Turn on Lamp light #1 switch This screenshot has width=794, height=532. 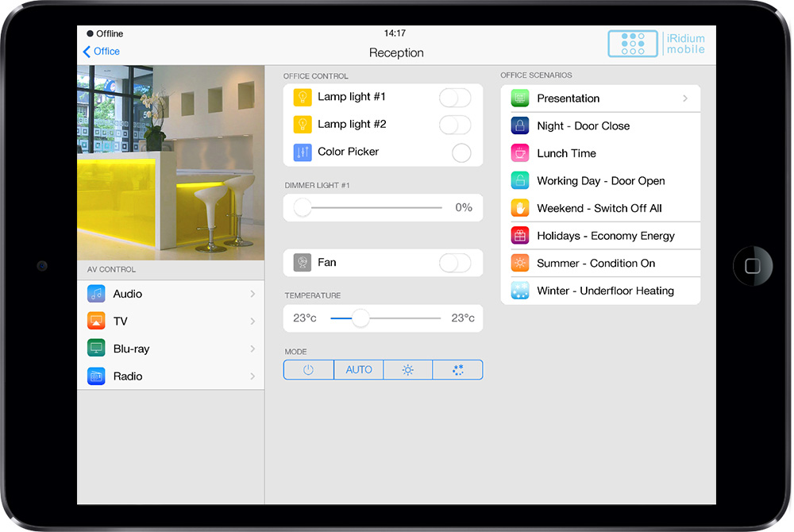[x=455, y=98]
